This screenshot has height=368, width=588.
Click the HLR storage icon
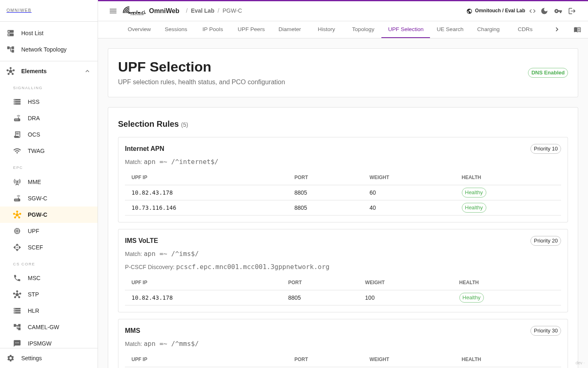[x=17, y=311]
